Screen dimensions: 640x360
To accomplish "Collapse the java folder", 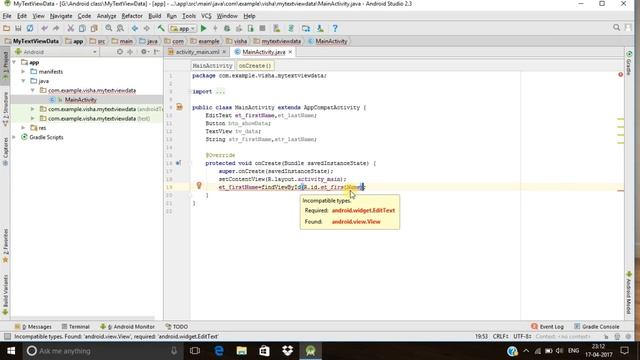I will (23, 81).
